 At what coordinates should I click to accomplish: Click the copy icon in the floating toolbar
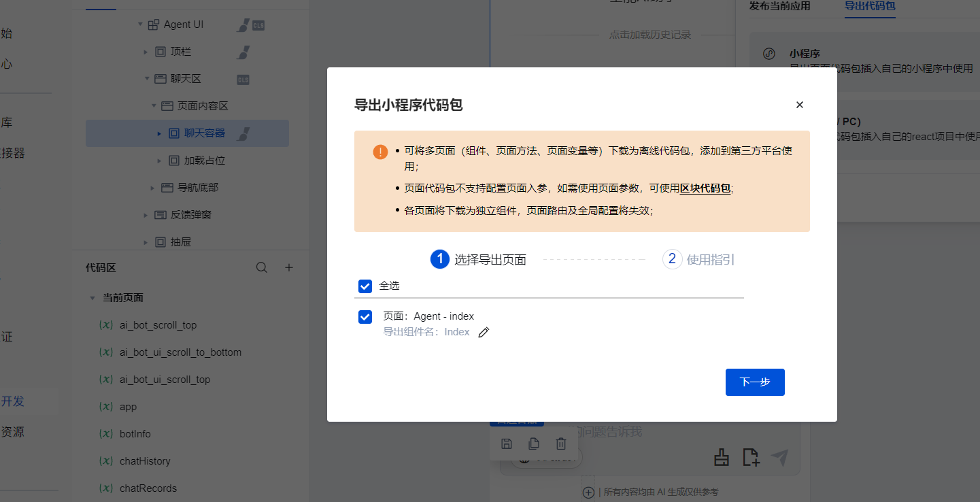(x=534, y=444)
